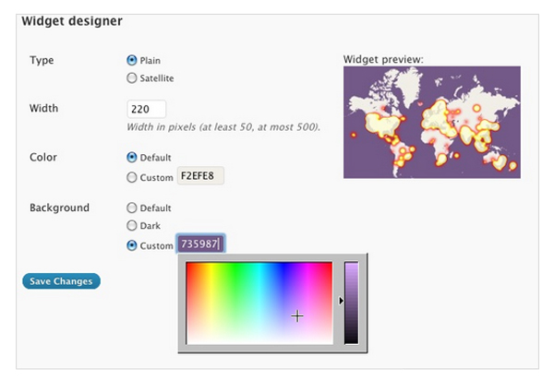Click the brightness slider arrow marker
Screen dimensions: 554x392
coord(341,301)
